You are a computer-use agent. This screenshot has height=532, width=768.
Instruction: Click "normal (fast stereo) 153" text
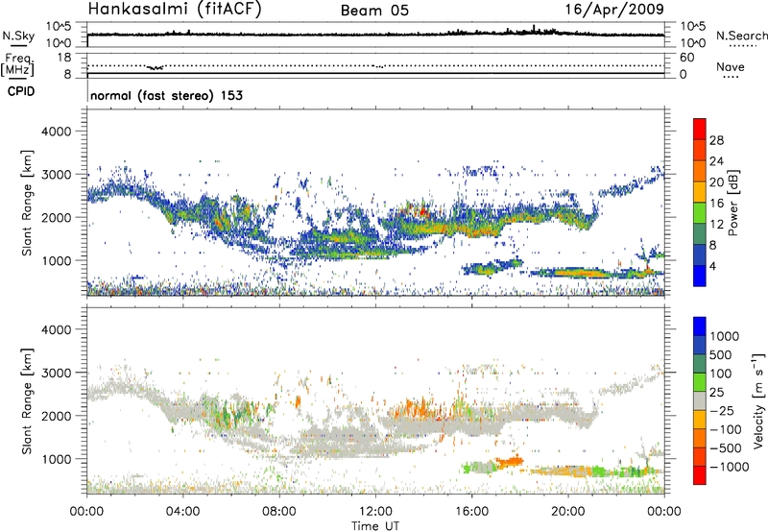[166, 95]
